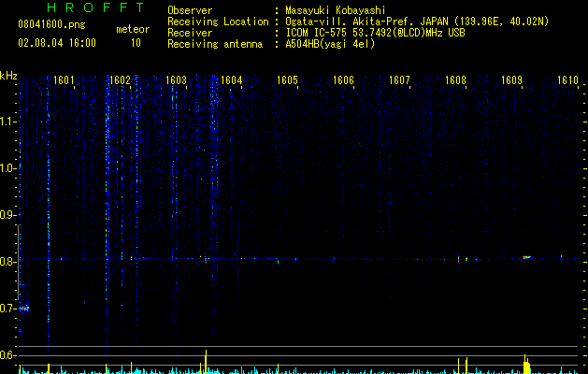Click the 'Receiving antenna' label
This screenshot has height=374, width=588.
[215, 44]
